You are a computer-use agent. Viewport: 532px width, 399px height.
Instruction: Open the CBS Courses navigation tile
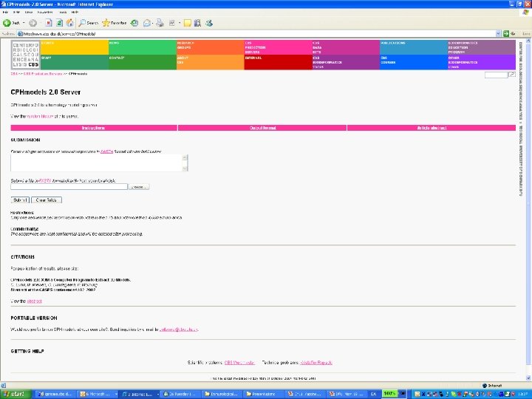tap(414, 62)
